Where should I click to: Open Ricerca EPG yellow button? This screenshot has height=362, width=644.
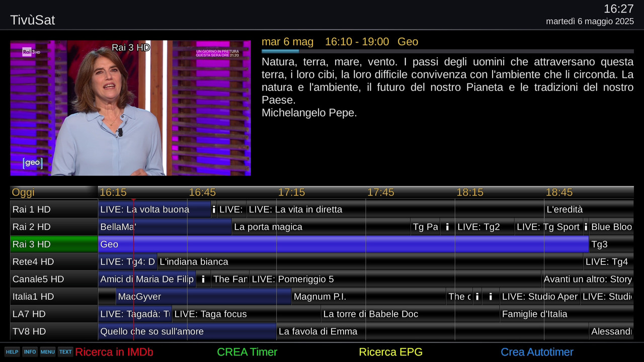(390, 352)
